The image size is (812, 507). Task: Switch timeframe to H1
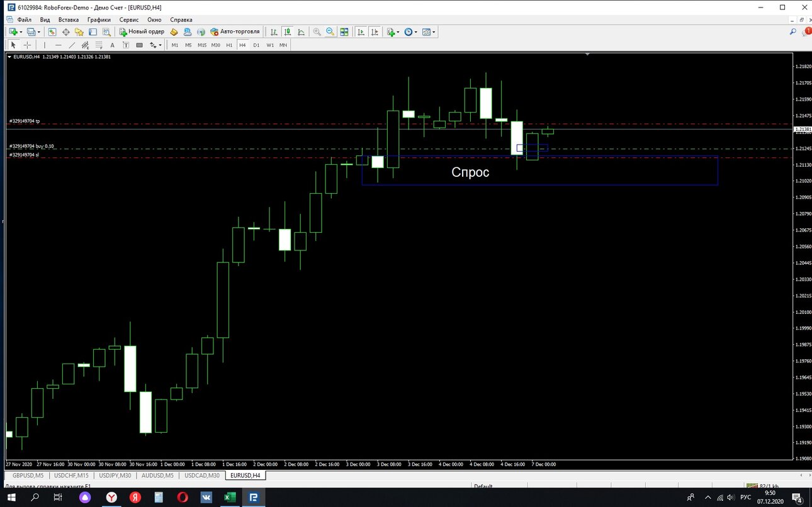pyautogui.click(x=229, y=45)
